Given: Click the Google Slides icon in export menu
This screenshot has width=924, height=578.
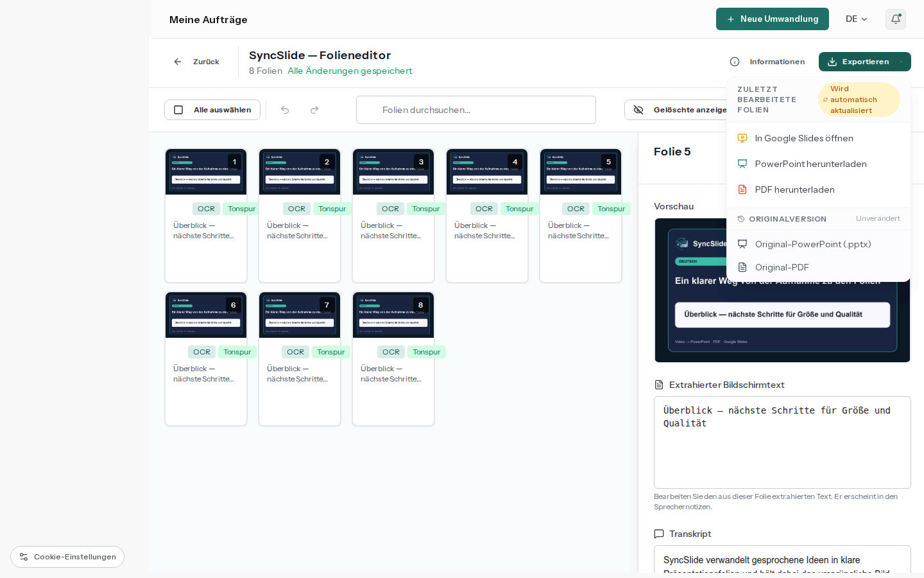Looking at the screenshot, I should pyautogui.click(x=742, y=138).
